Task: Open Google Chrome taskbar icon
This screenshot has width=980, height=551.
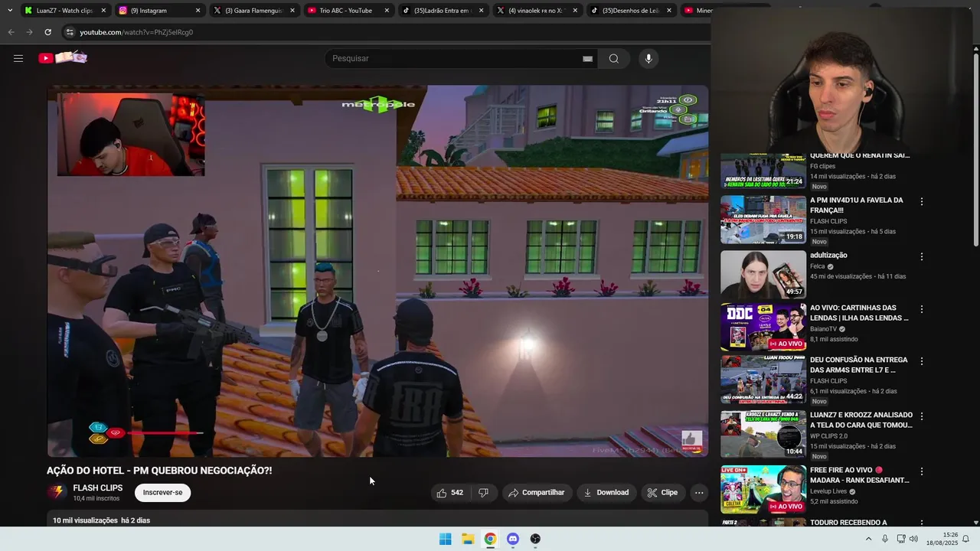Action: 490,539
